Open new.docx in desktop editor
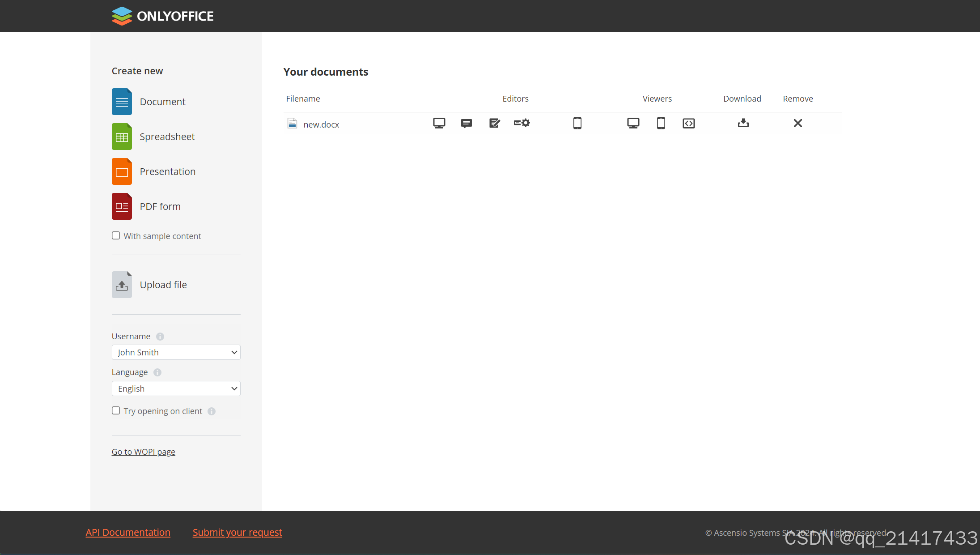 pos(439,123)
